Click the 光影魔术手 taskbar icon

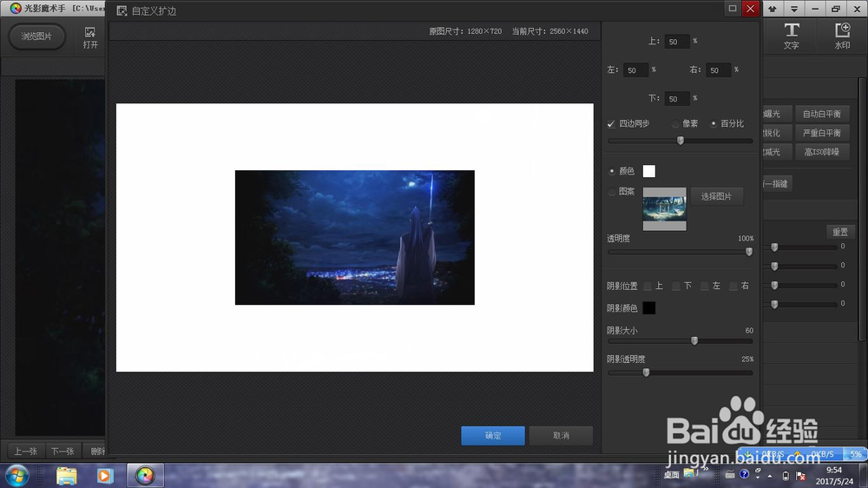point(145,476)
